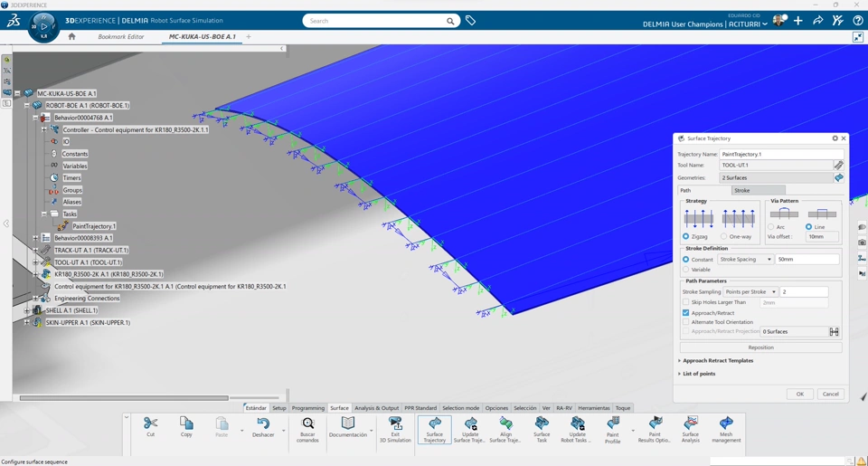Open Buscar comandos search icon
This screenshot has height=466, width=868.
(307, 423)
